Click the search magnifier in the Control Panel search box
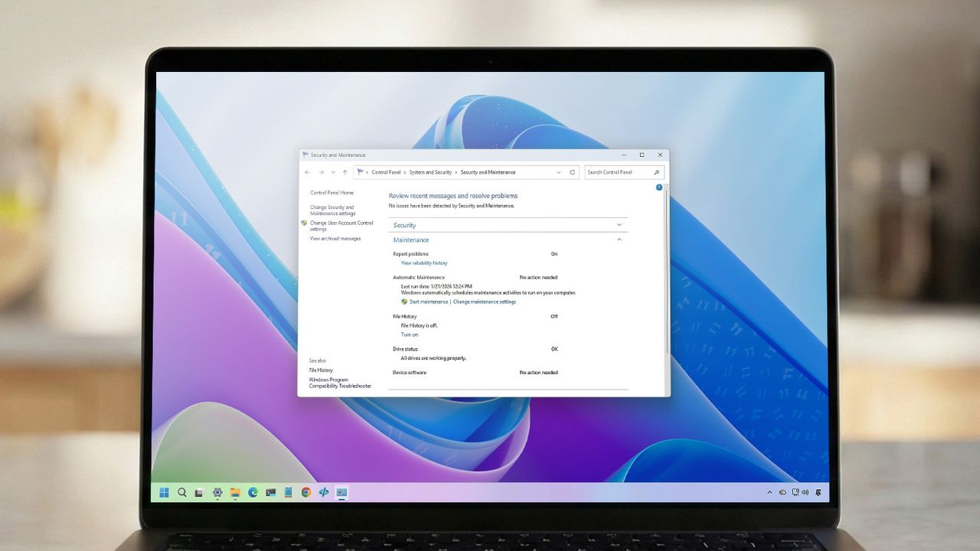 pos(657,172)
